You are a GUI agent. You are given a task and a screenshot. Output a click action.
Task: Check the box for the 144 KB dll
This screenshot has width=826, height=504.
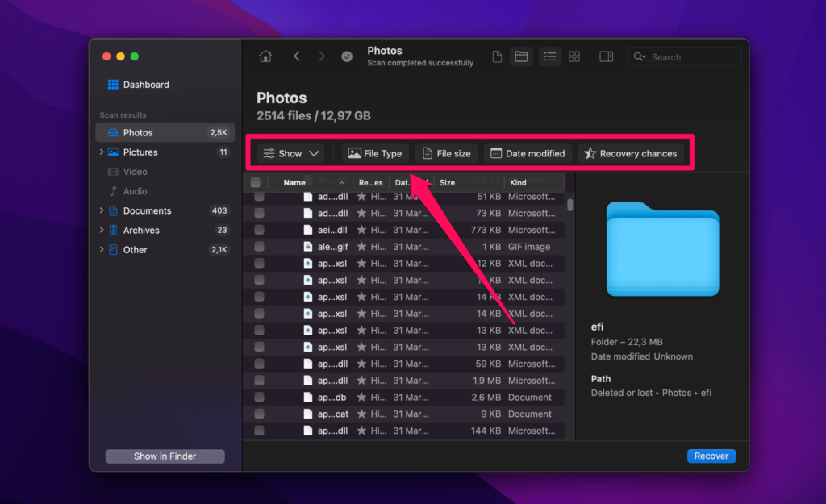tap(259, 431)
